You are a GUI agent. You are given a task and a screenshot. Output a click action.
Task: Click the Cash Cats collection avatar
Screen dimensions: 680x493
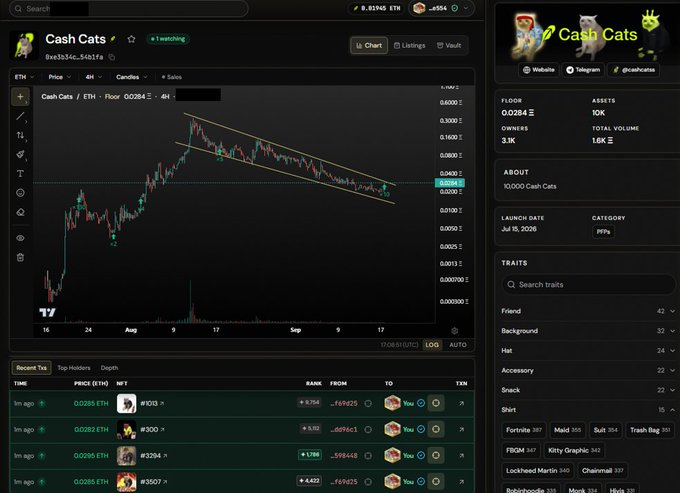[x=23, y=45]
